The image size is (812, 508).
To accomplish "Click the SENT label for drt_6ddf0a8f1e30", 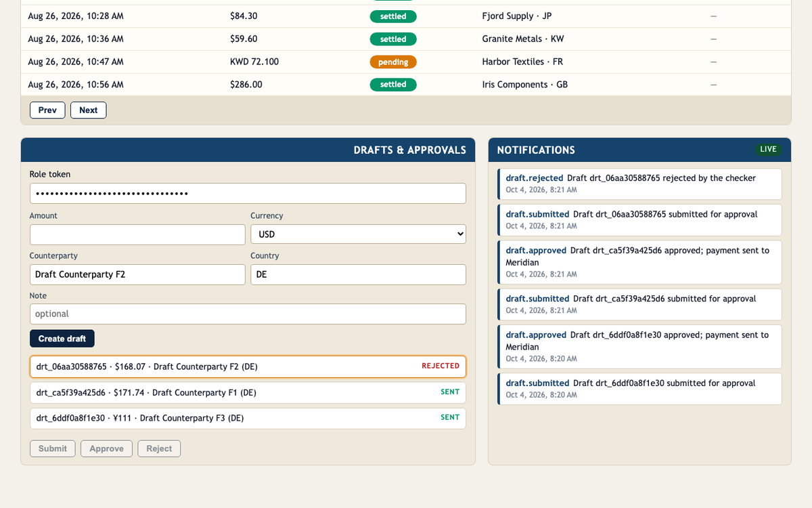I will (x=450, y=417).
